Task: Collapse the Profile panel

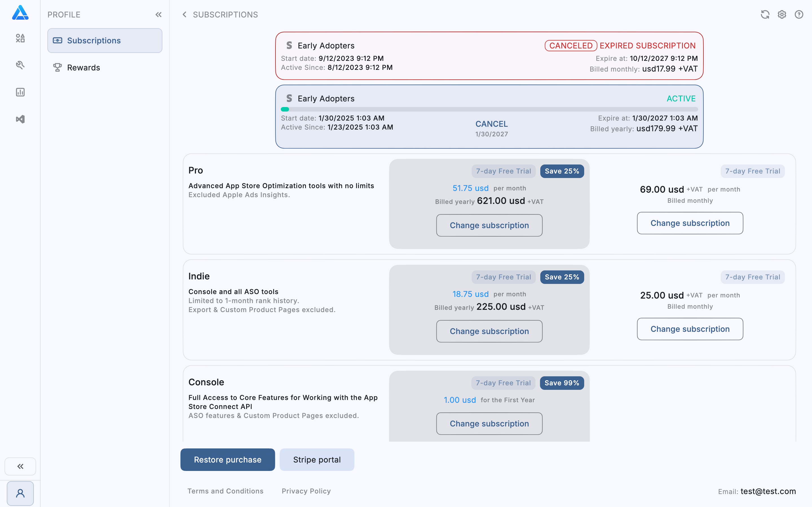Action: click(158, 14)
